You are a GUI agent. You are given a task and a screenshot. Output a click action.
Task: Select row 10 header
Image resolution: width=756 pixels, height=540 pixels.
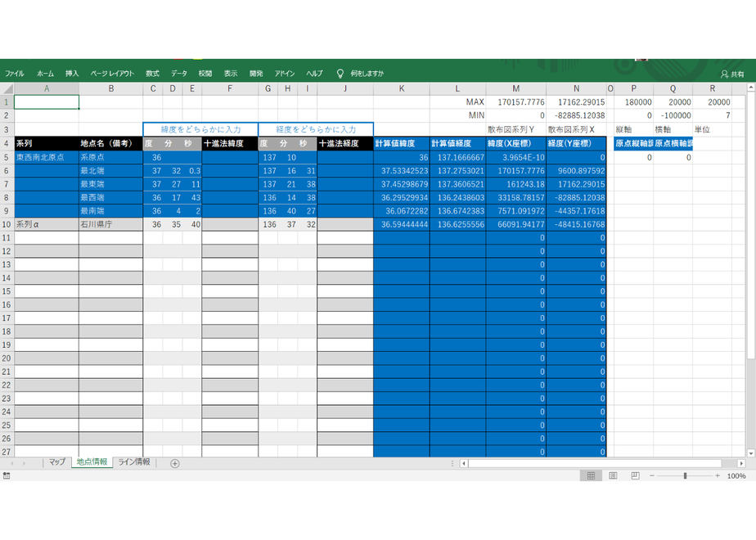pyautogui.click(x=7, y=224)
